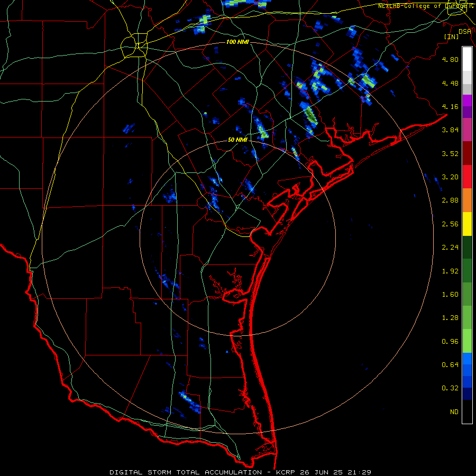476x476 pixels.
Task: Select the 100 NMI range ring label
Action: pos(237,42)
